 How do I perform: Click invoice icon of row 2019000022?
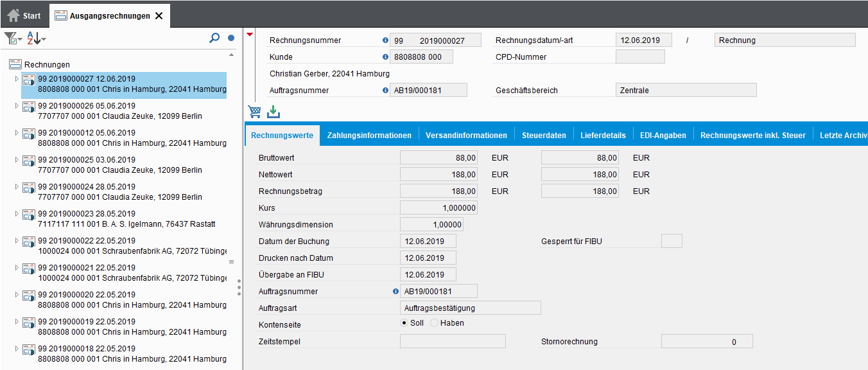pos(29,242)
